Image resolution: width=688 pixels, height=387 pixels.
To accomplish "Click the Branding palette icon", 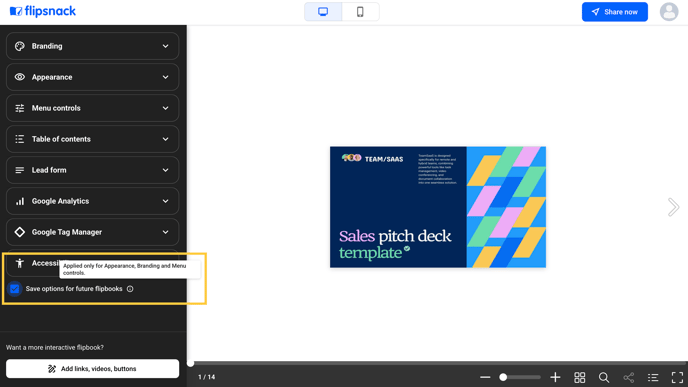I will click(20, 46).
